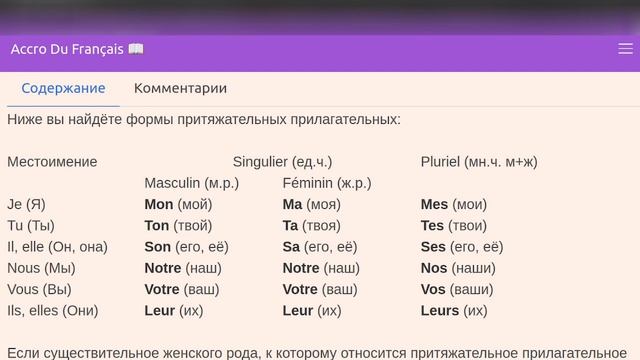Open the hamburger menu icon
This screenshot has height=360, width=640.
pyautogui.click(x=625, y=49)
